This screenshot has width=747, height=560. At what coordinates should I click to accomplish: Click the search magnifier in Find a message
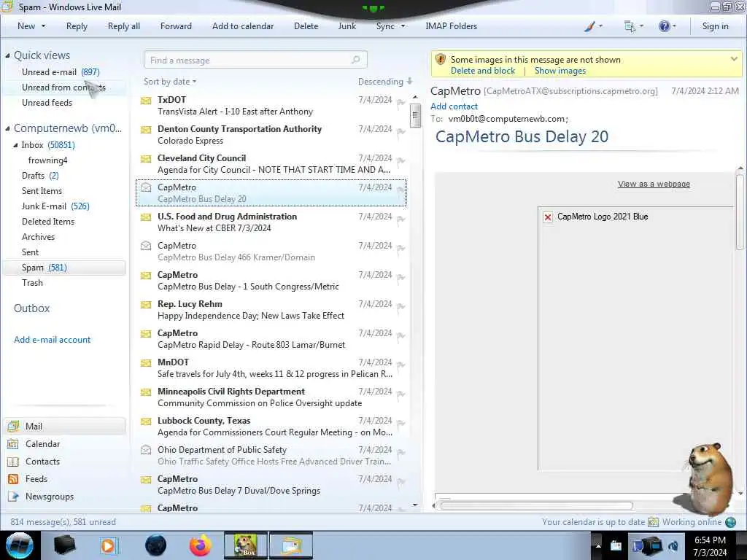(x=355, y=60)
